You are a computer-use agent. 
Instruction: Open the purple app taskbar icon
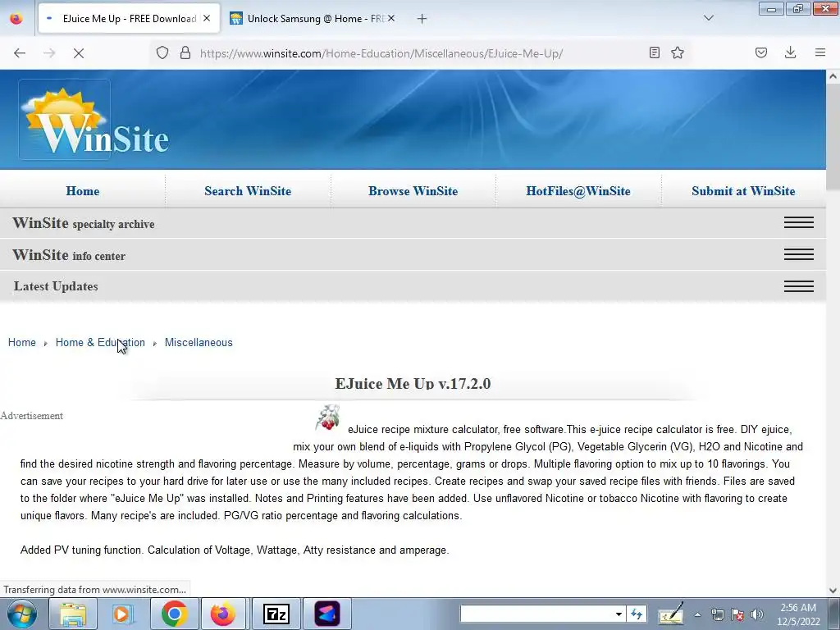tap(327, 614)
